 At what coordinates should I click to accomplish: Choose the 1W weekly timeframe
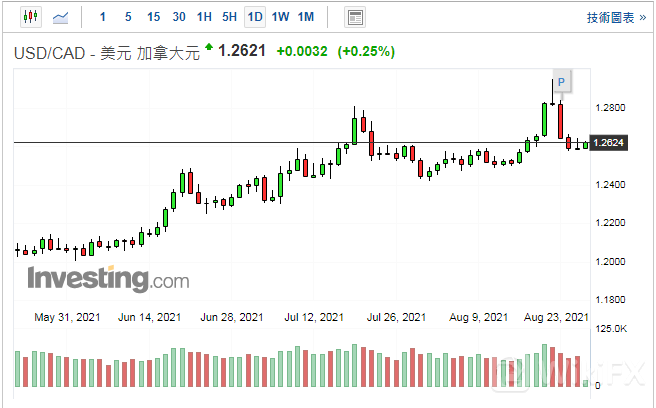click(x=280, y=17)
